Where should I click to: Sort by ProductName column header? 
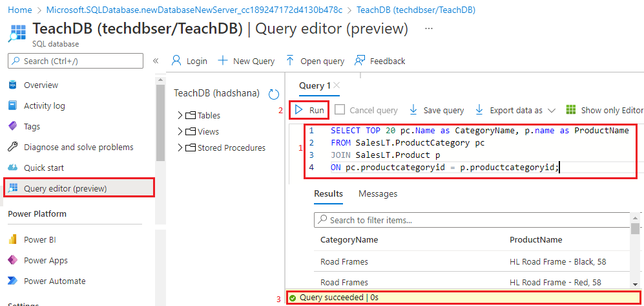pos(536,240)
